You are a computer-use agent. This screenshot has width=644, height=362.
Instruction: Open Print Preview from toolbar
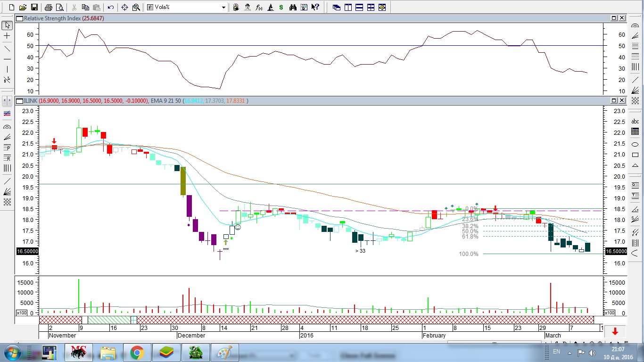59,8
